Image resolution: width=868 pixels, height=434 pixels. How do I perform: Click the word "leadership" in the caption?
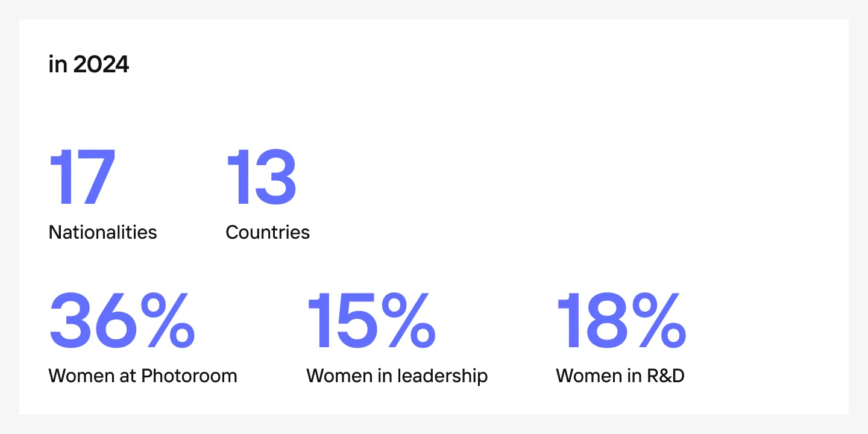(x=442, y=376)
